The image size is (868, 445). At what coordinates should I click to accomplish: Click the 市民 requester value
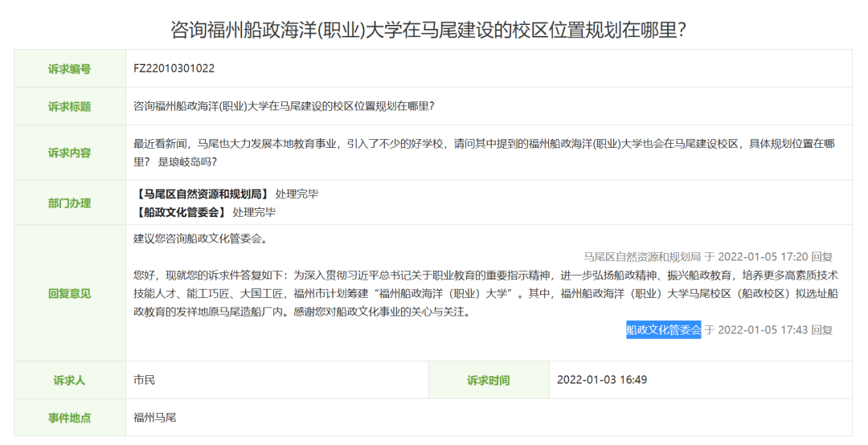click(x=145, y=380)
